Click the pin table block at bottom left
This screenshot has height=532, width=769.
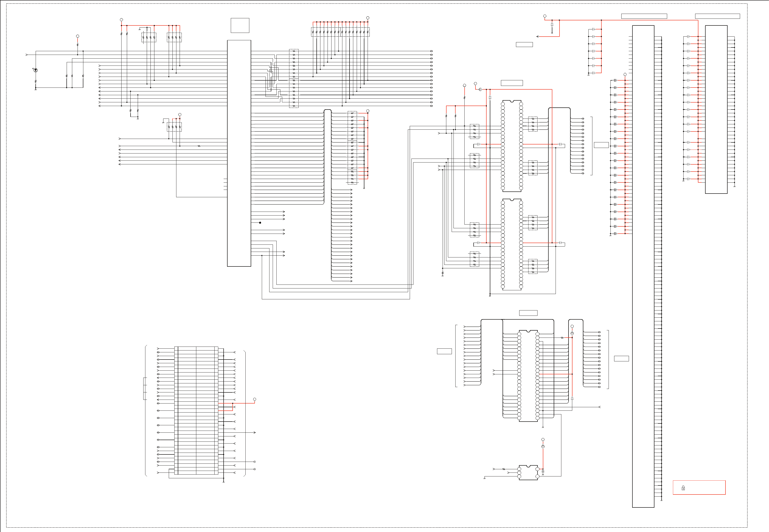(196, 410)
